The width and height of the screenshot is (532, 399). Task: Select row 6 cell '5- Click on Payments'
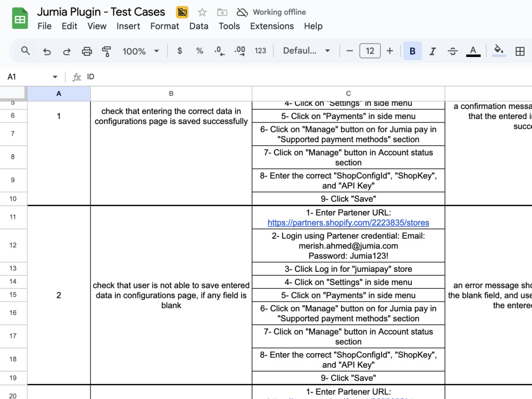348,116
